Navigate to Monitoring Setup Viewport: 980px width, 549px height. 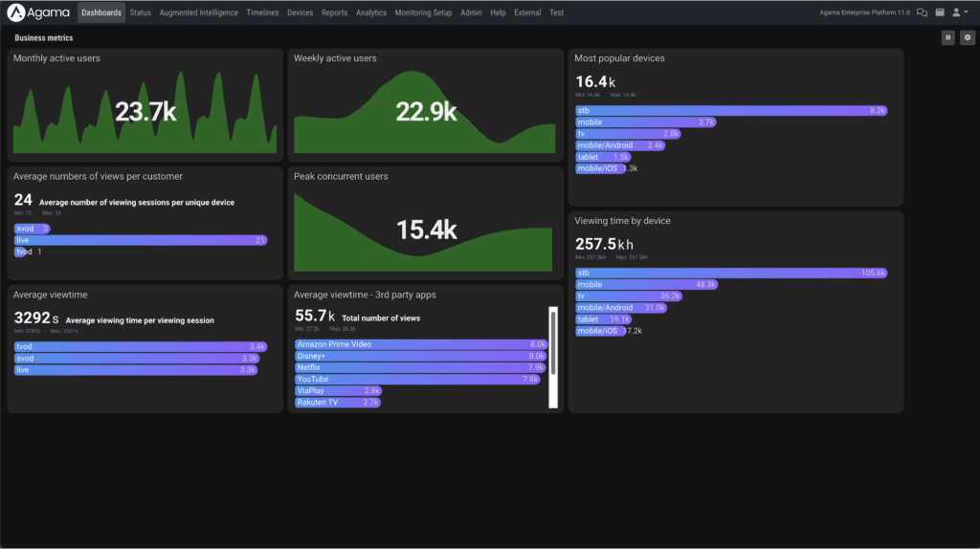click(x=423, y=12)
